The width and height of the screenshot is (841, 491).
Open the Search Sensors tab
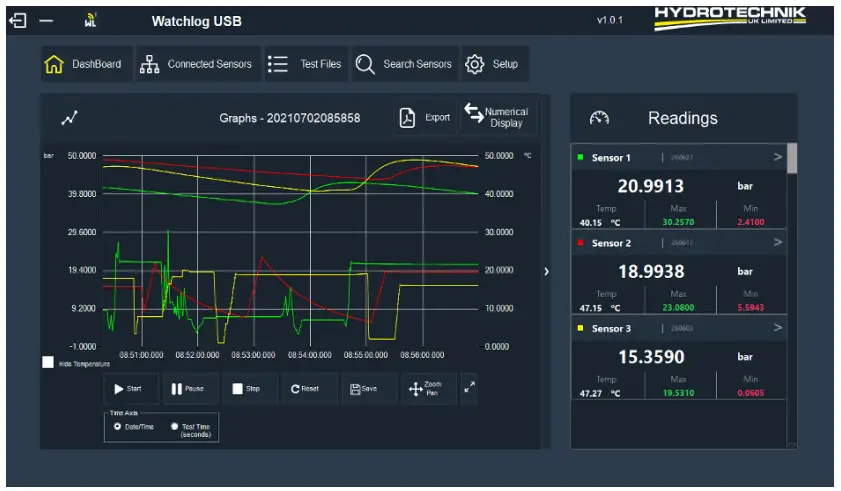point(404,64)
